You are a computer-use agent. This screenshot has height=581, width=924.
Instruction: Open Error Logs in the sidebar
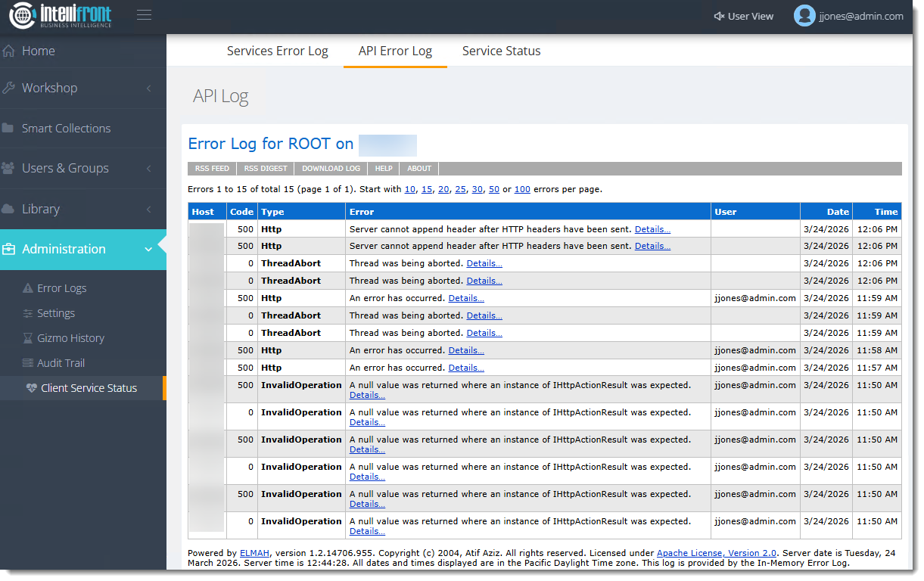tap(61, 288)
